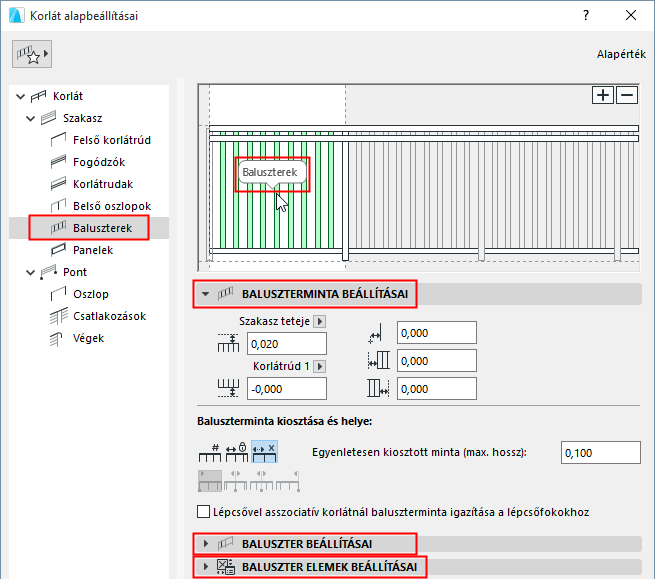Viewport: 655px width, 579px height.
Task: Click the max pattern length field 0,100
Action: pos(601,452)
